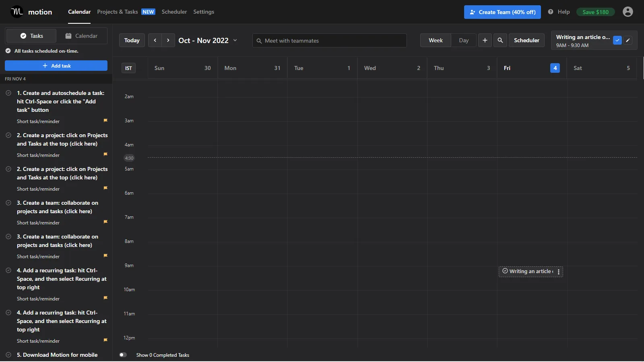The height and width of the screenshot is (362, 644).
Task: Switch sidebar to Calendar tab
Action: [81, 36]
